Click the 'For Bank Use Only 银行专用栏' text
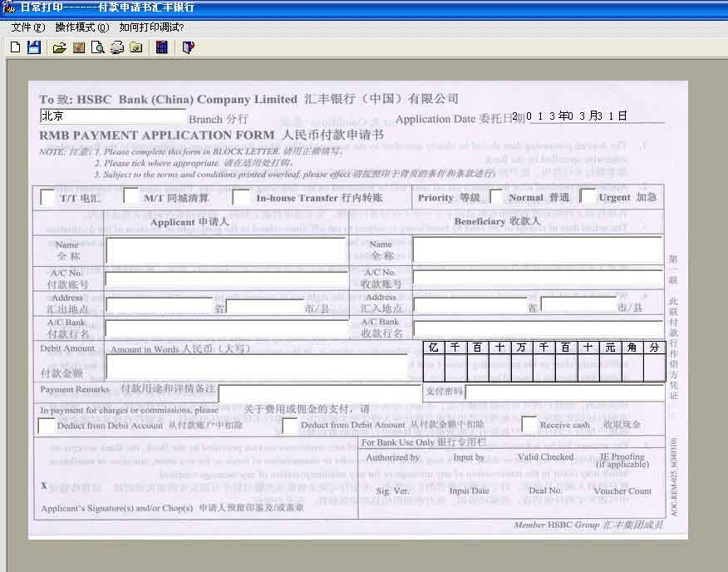This screenshot has height=572, width=728. (424, 442)
